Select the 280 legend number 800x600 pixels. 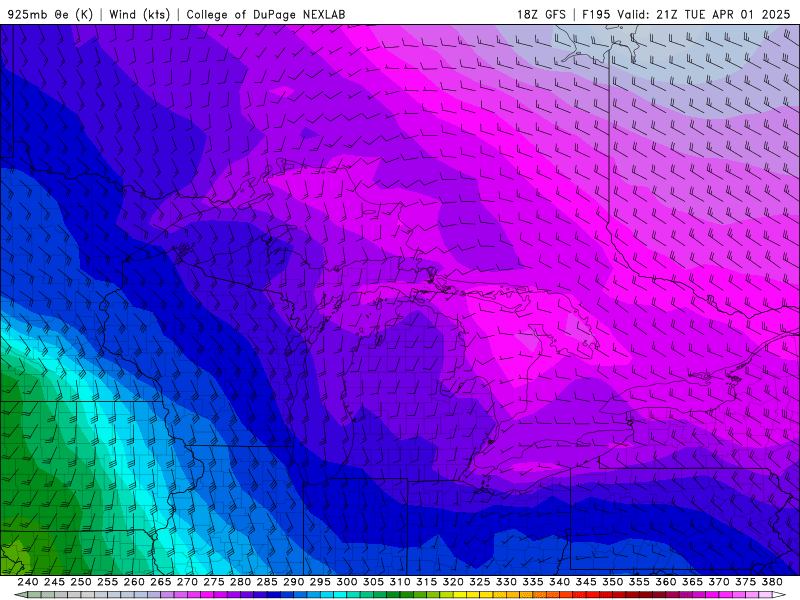(x=240, y=582)
